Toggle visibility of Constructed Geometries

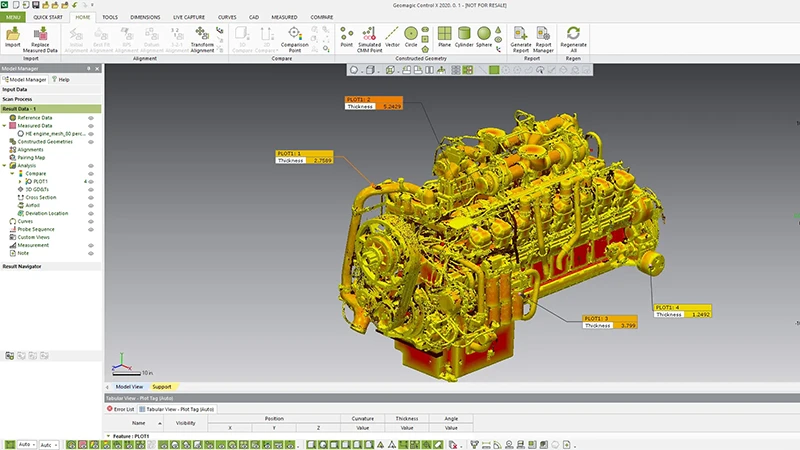[x=91, y=141]
